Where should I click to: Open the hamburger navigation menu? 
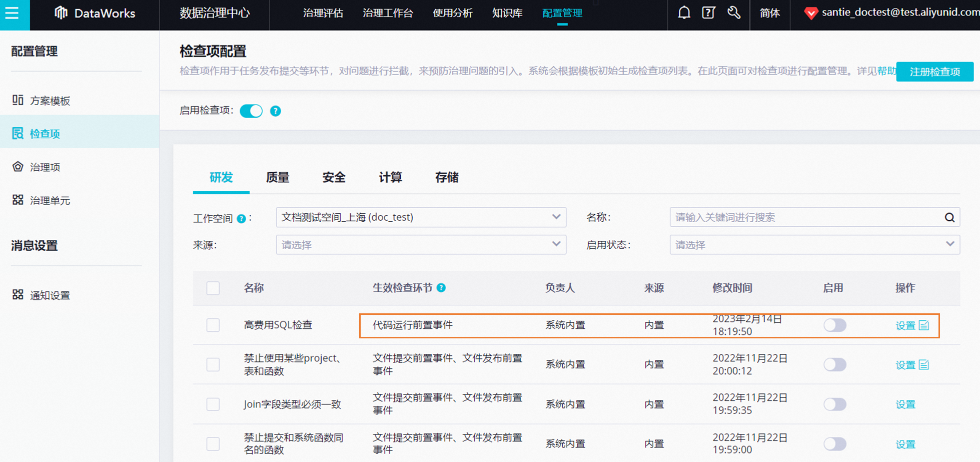[x=12, y=13]
